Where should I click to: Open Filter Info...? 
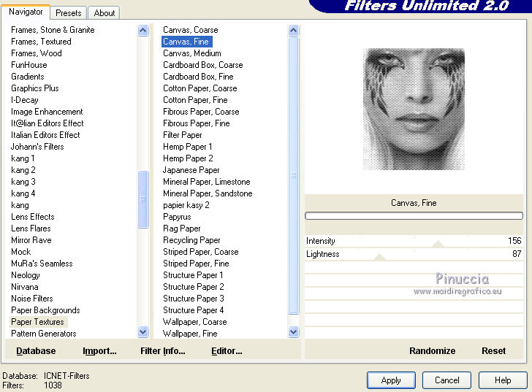(163, 350)
